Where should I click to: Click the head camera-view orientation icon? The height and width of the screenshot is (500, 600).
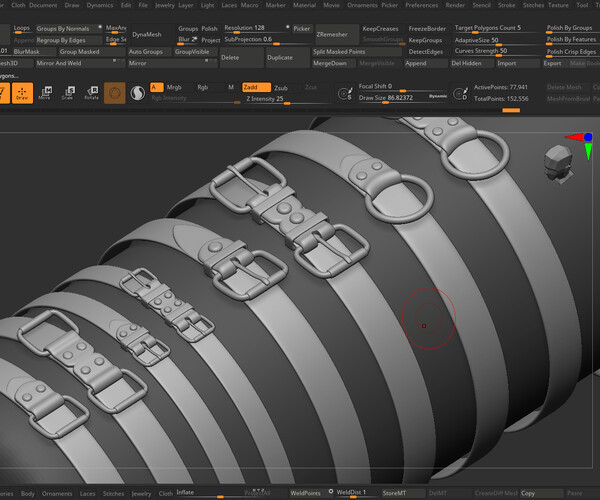coord(558,163)
